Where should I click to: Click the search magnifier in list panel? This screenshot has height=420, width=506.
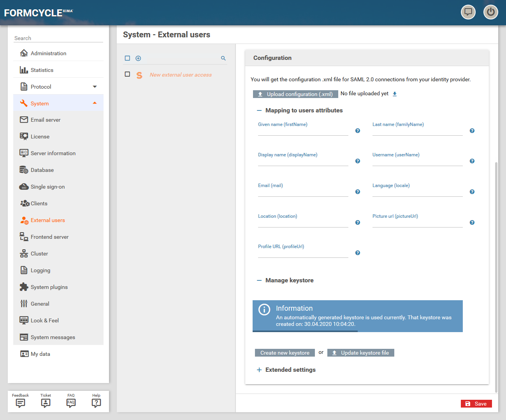tap(223, 58)
